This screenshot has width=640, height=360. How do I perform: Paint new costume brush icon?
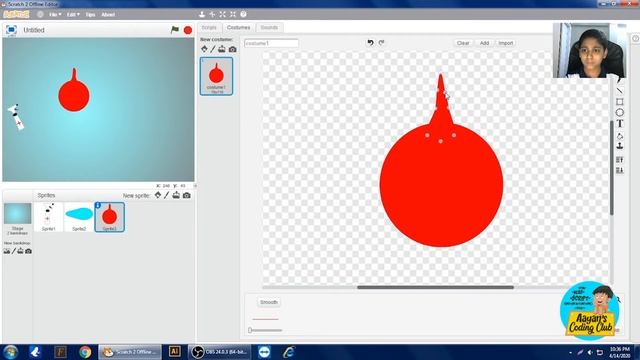(x=213, y=49)
